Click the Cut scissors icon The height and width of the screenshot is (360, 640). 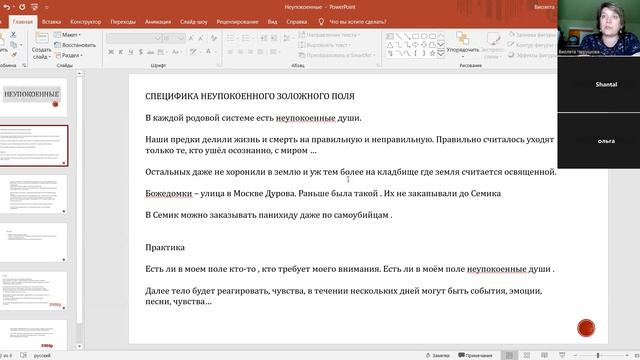(x=13, y=35)
